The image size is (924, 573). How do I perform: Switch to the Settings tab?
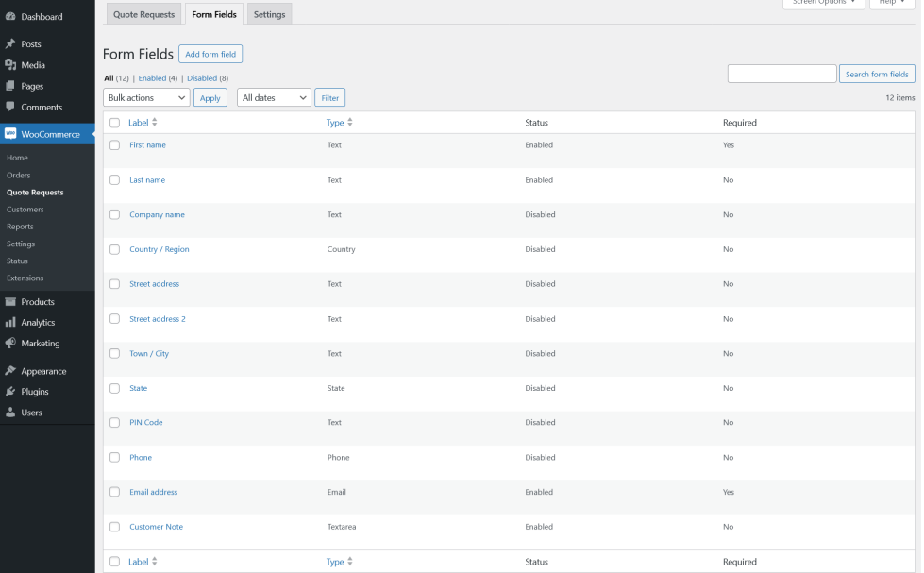click(x=270, y=15)
